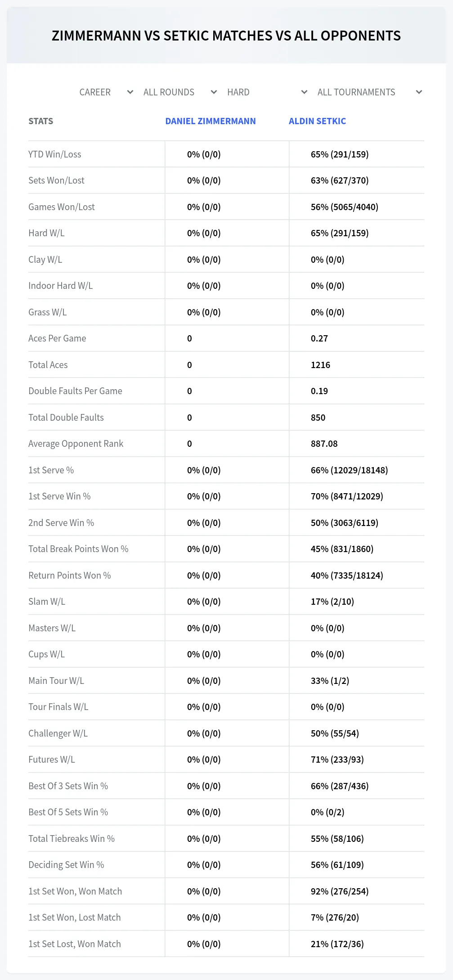Screen dimensions: 453x980
Task: Open Daniel Zimmermann player link
Action: 211,121
